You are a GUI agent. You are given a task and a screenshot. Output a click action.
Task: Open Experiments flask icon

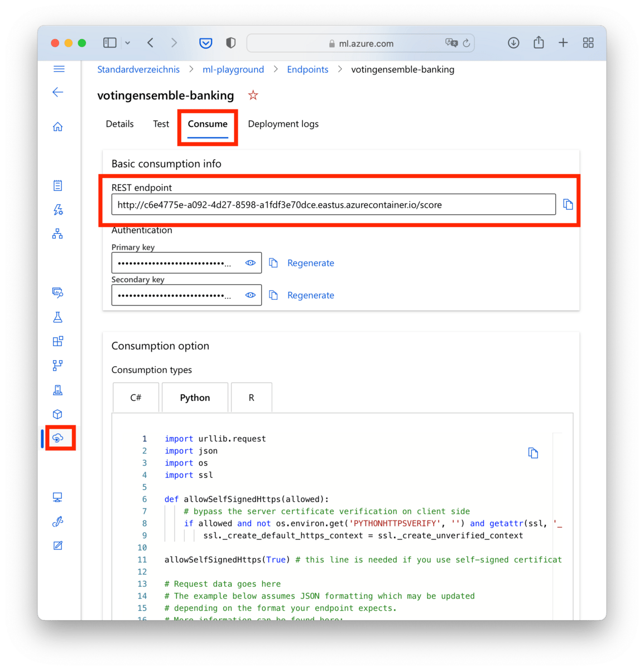tap(58, 317)
